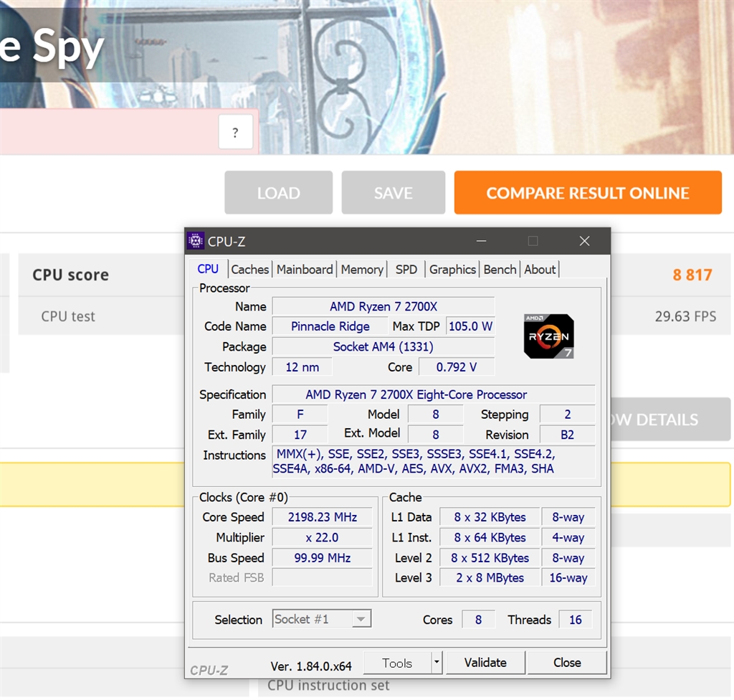The height and width of the screenshot is (700, 734).
Task: Click the empty Rated FSB field
Action: tap(322, 577)
